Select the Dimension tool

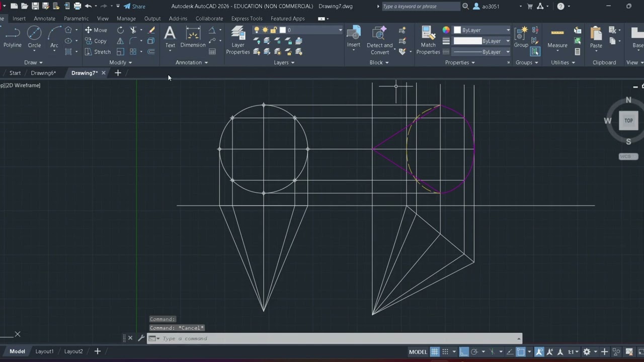[193, 38]
